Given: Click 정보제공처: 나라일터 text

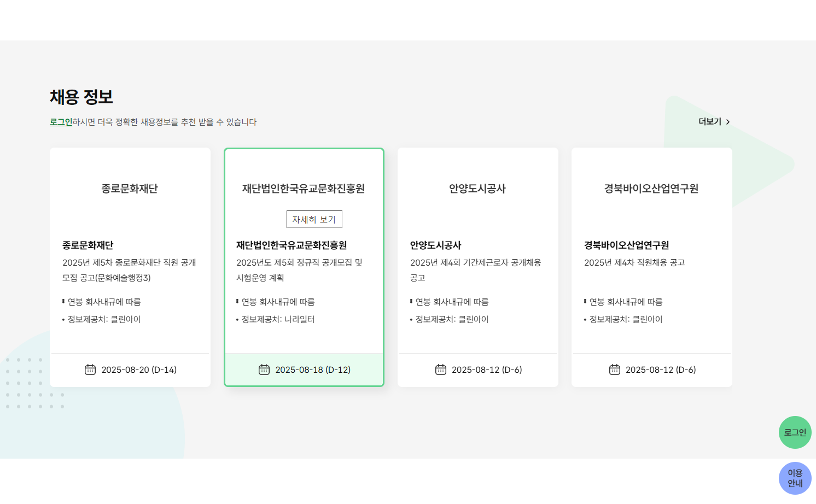Looking at the screenshot, I should [x=278, y=319].
